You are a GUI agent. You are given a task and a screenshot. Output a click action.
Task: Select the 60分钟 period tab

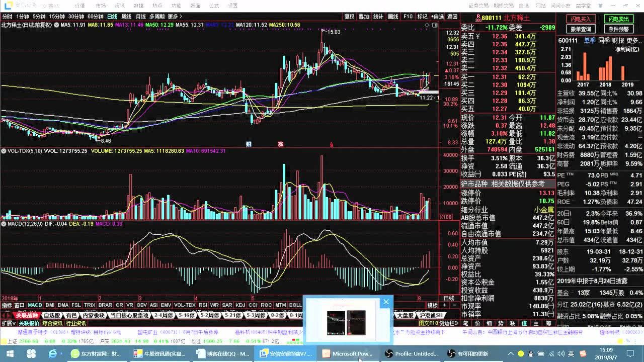[x=95, y=17]
